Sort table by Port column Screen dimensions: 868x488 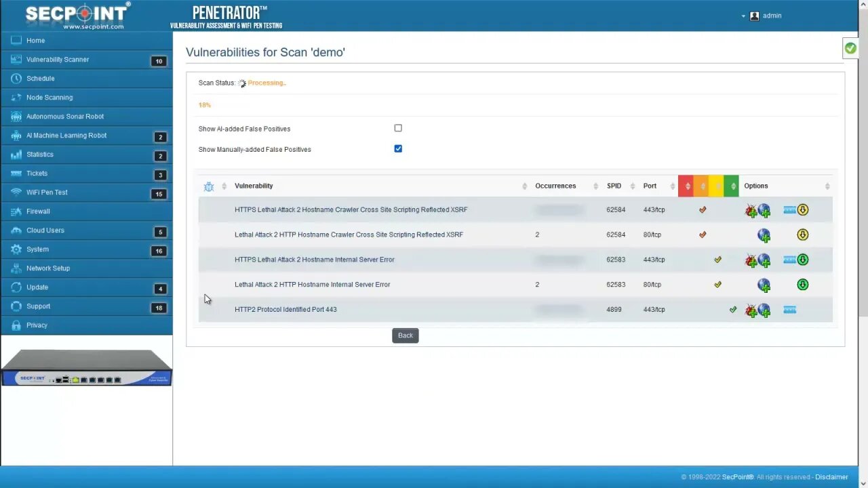coord(650,186)
